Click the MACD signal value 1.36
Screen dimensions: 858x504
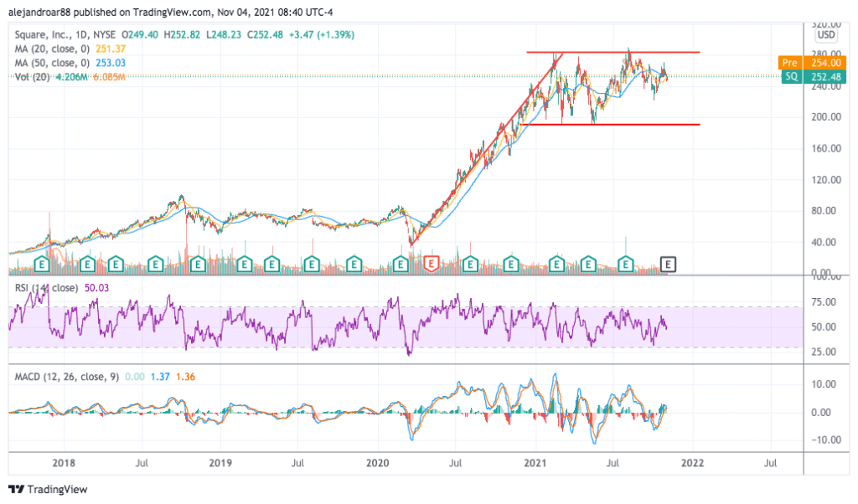(185, 377)
